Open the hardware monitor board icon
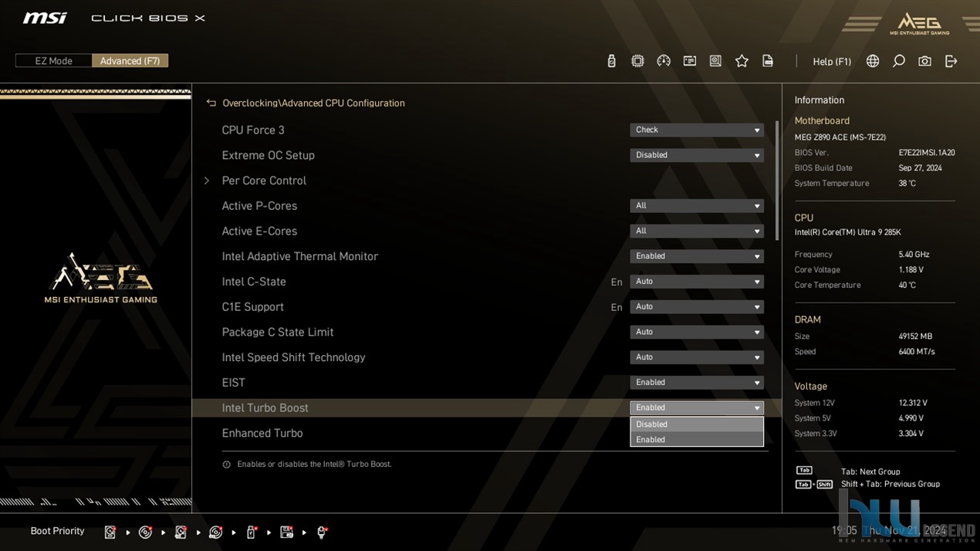 click(715, 61)
